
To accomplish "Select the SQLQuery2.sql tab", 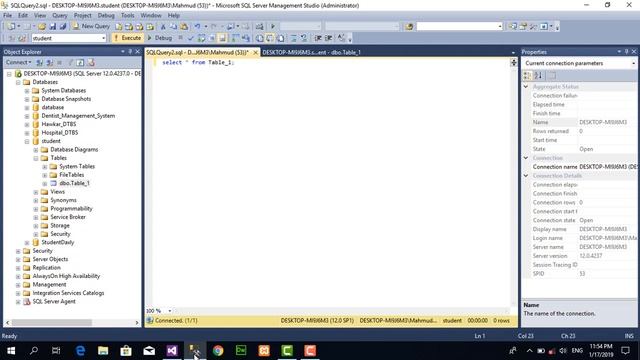I will (x=198, y=52).
